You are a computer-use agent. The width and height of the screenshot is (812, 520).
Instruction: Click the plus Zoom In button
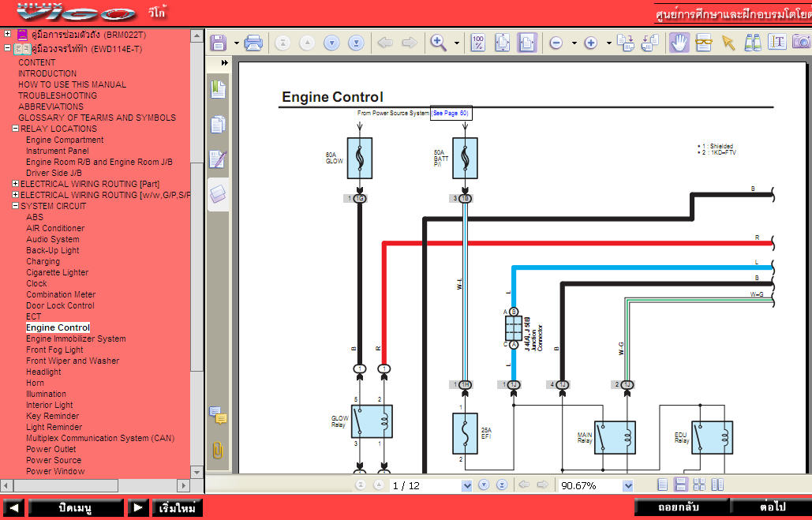tap(591, 43)
